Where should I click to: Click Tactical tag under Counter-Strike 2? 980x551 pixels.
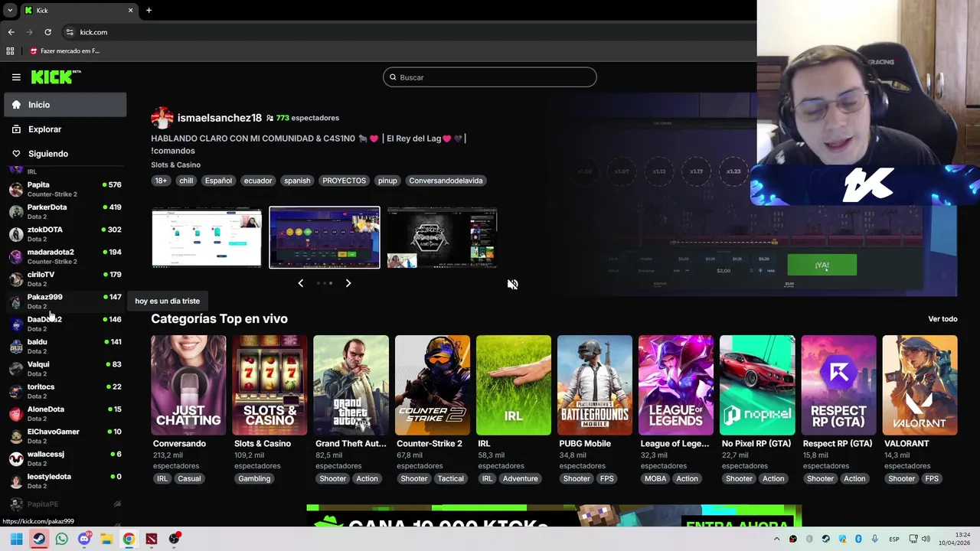[450, 478]
